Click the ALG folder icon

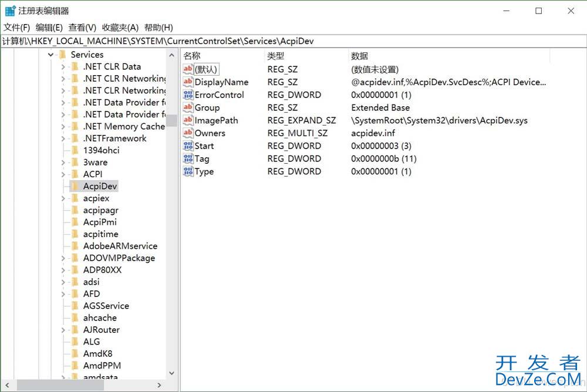(75, 342)
